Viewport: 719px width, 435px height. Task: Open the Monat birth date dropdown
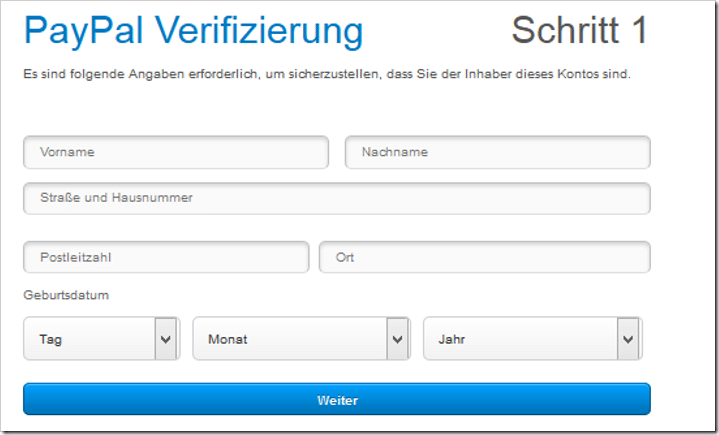301,339
